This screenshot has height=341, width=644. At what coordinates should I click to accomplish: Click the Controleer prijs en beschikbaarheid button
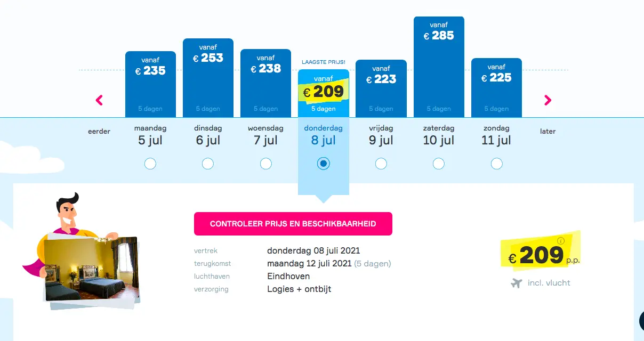293,224
